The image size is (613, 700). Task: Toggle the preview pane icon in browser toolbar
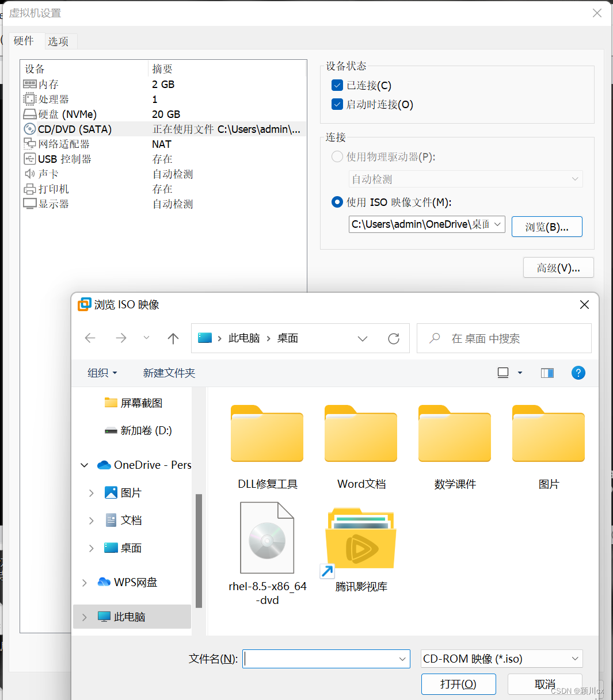pyautogui.click(x=546, y=373)
